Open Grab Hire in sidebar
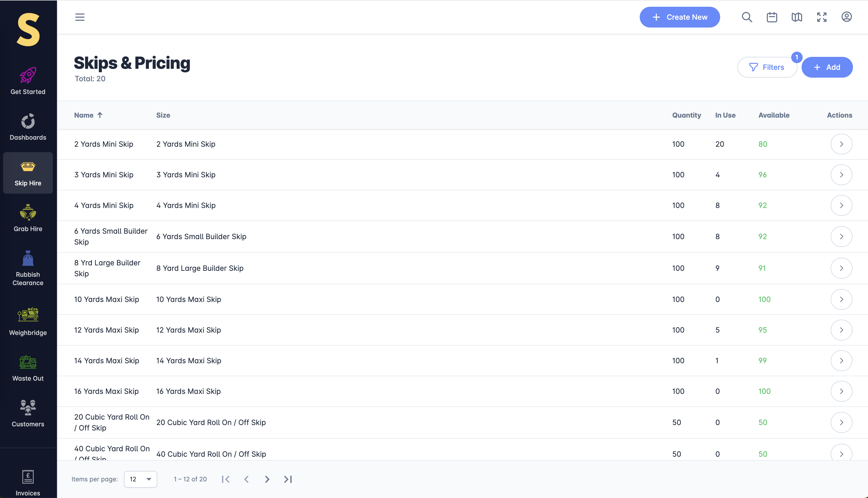 tap(28, 218)
